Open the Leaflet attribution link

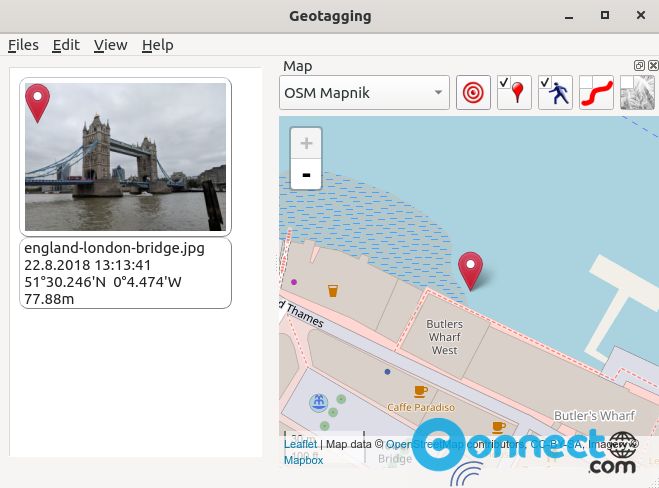click(x=301, y=444)
